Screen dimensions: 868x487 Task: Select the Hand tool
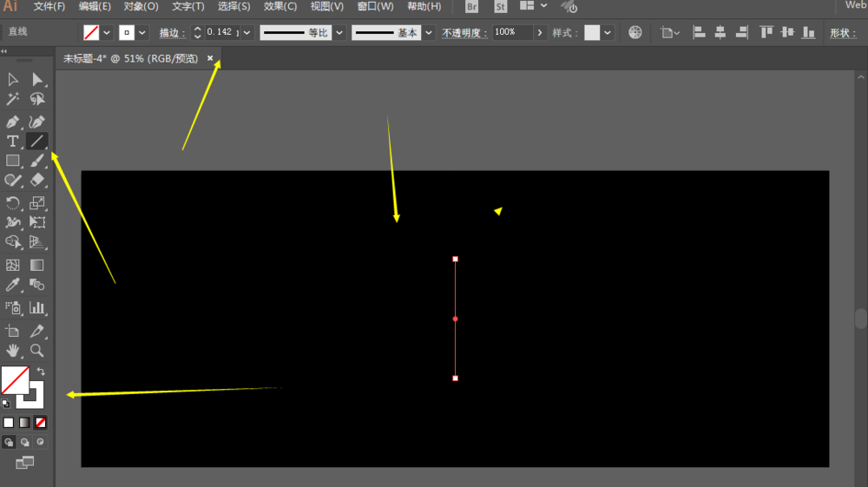(x=13, y=351)
